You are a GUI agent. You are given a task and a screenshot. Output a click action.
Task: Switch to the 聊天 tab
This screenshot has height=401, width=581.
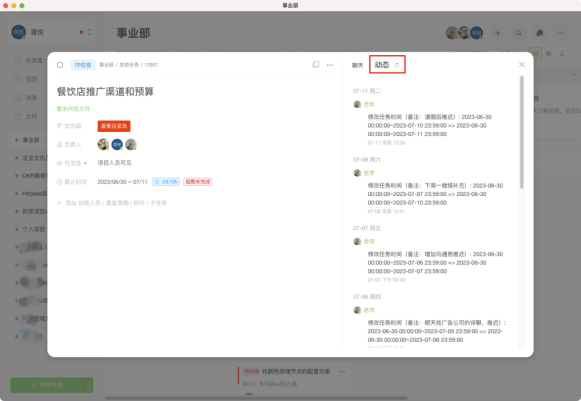[x=358, y=65]
